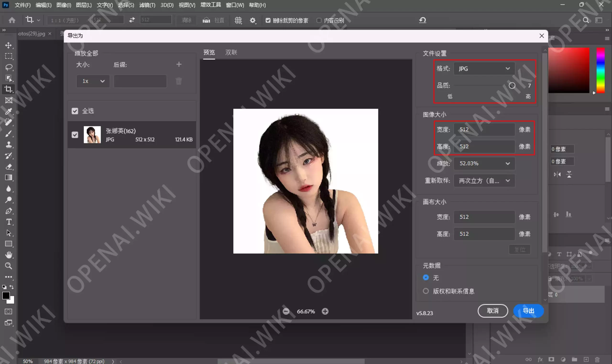Uncheck the 张娜英(162) asset checkbox
This screenshot has height=364, width=612.
tap(75, 135)
